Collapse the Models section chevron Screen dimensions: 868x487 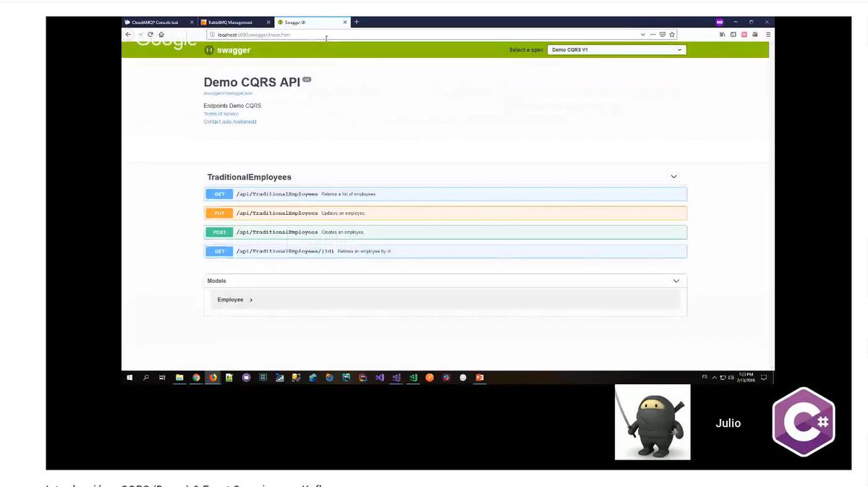click(676, 281)
